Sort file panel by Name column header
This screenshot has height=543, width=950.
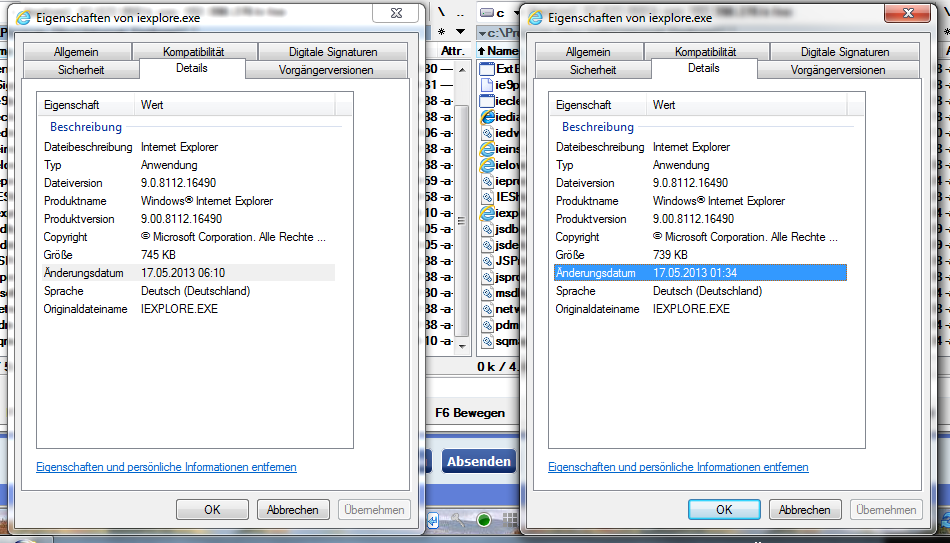[498, 50]
